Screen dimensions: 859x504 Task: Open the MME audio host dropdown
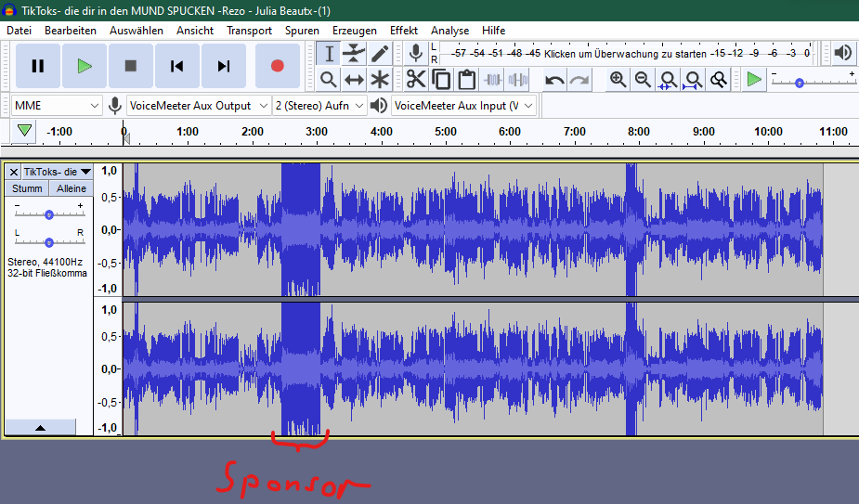[57, 105]
